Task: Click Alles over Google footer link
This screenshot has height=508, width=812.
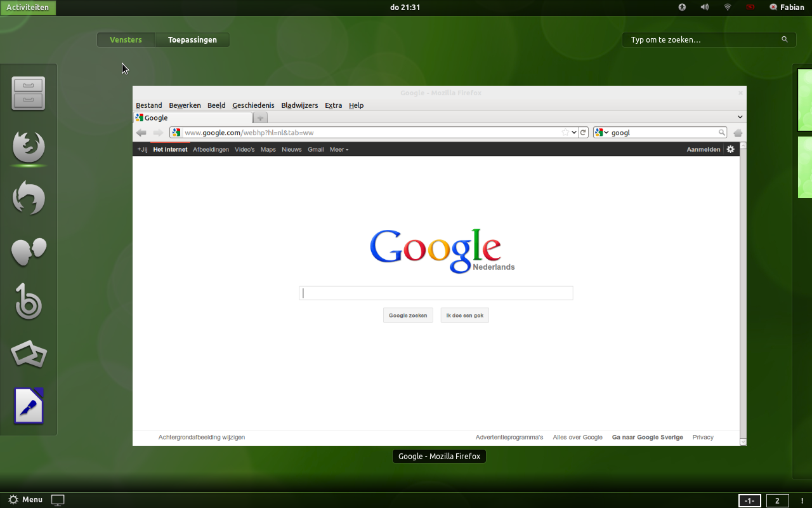Action: tap(578, 437)
